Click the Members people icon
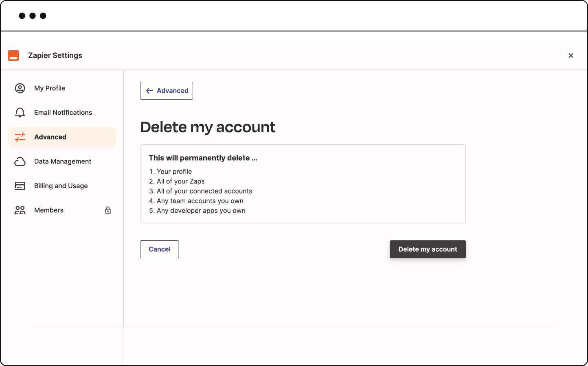The height and width of the screenshot is (366, 588). tap(20, 210)
